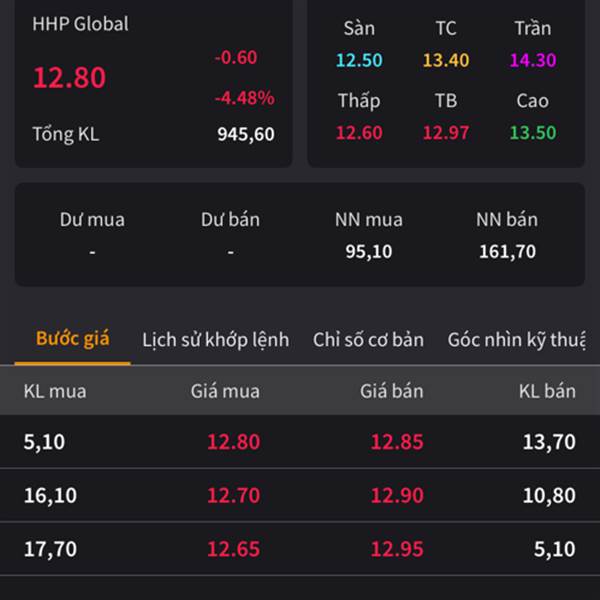Tap the best ask price 12.85

(397, 442)
